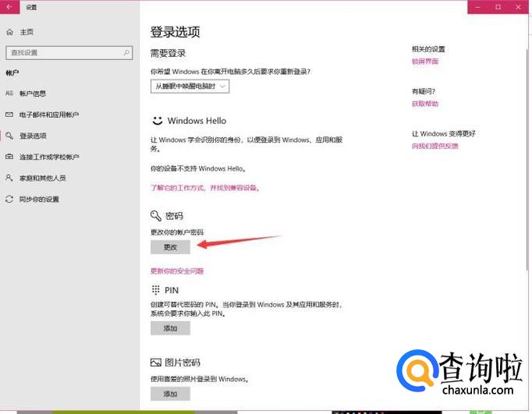Viewport: 532px width, 414px height.
Task: Open 电子邮件和应用帐户 page
Action: [x=49, y=115]
